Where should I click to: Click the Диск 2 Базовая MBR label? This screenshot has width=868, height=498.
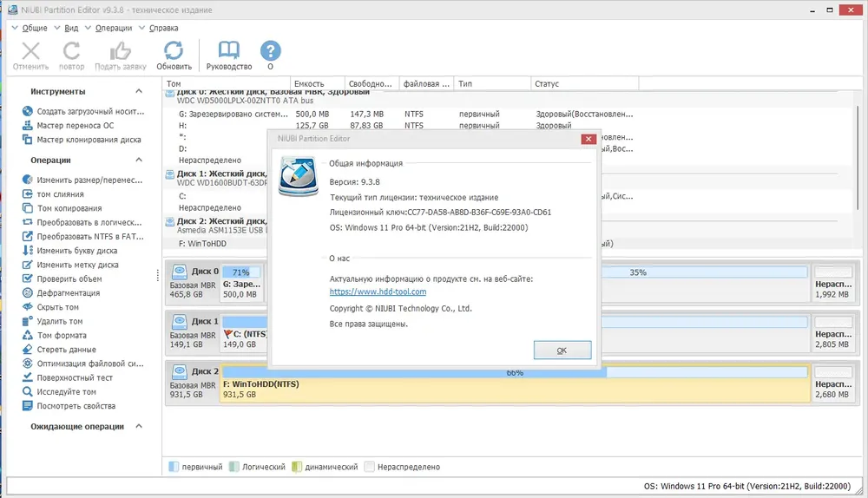pyautogui.click(x=193, y=385)
